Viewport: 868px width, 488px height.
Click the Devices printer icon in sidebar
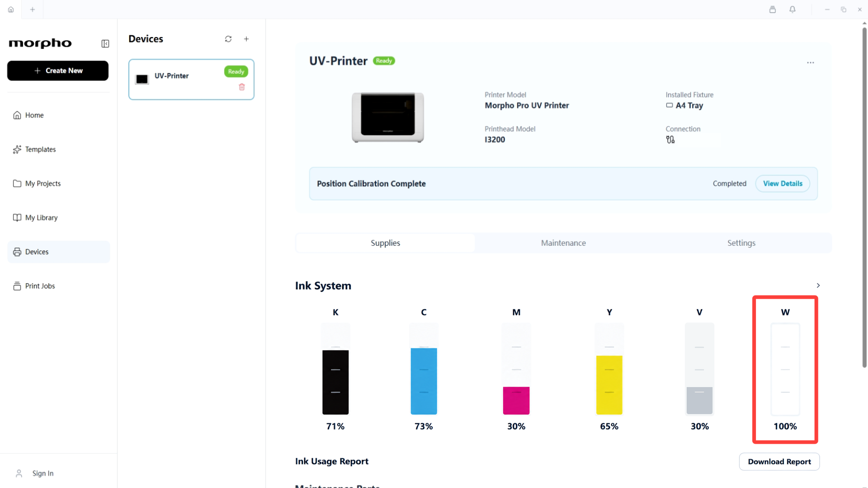pos(17,252)
